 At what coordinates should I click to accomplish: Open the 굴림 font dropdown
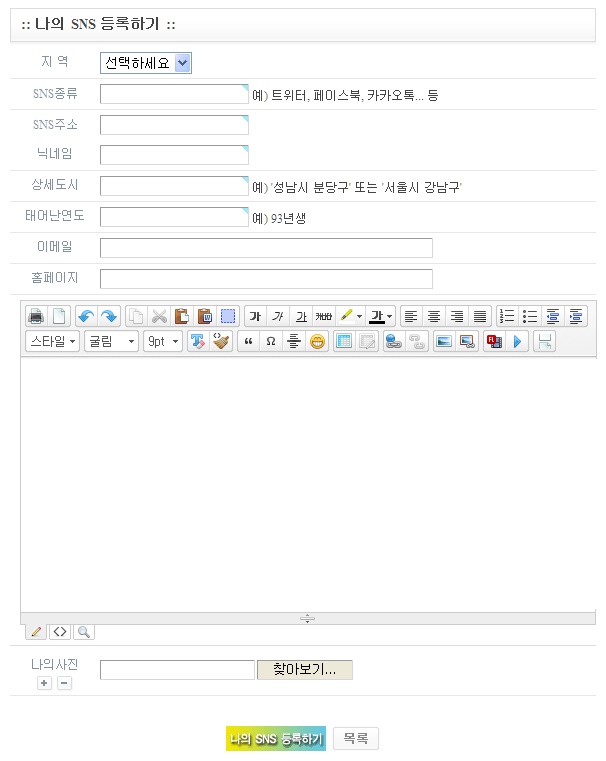click(112, 342)
